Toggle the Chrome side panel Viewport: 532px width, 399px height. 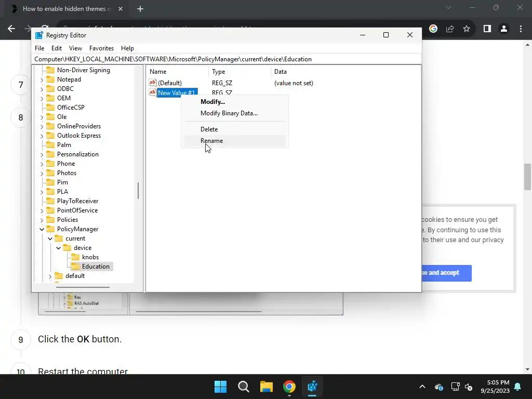pyautogui.click(x=487, y=29)
